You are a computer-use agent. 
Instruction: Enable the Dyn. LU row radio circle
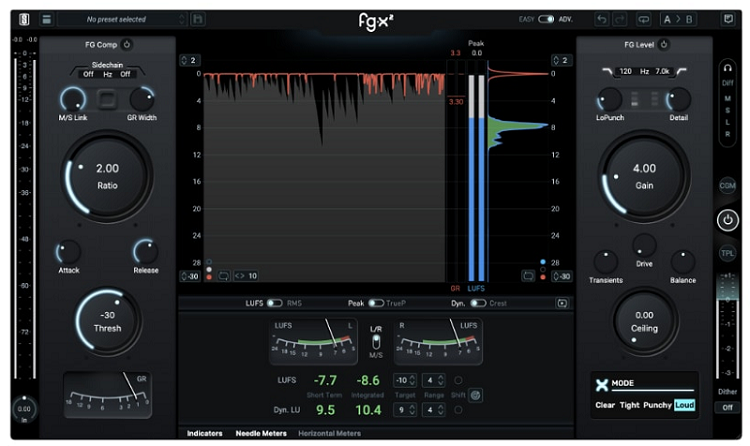point(458,410)
